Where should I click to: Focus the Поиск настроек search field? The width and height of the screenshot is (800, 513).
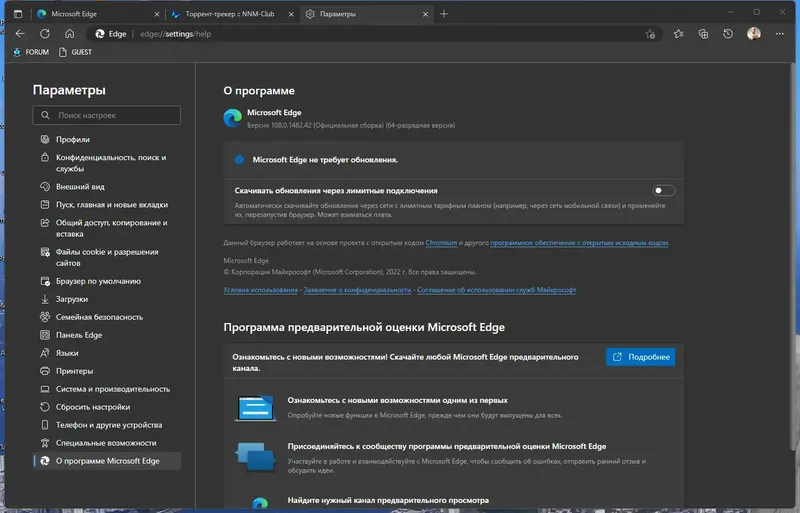click(x=107, y=115)
